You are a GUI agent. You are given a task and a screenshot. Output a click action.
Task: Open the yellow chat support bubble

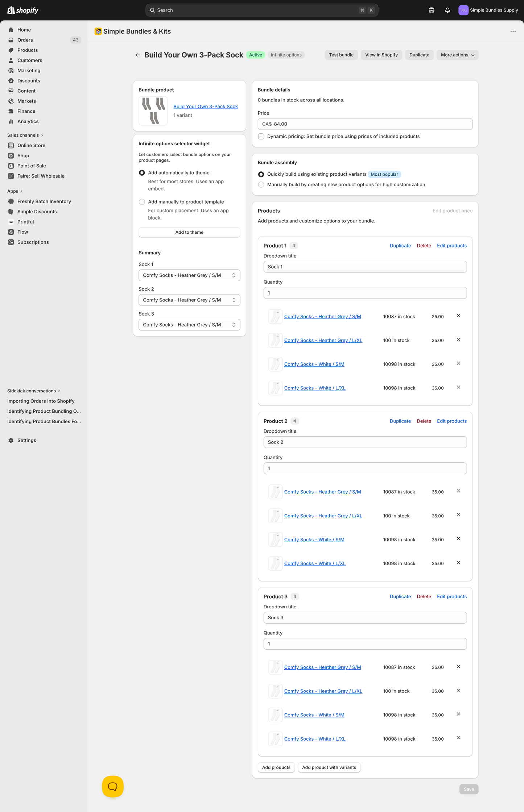[x=113, y=786]
